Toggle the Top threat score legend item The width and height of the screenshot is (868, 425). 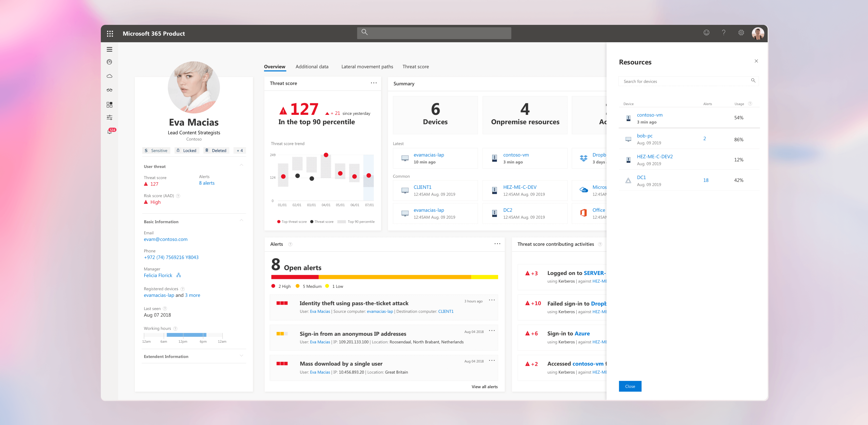(292, 222)
